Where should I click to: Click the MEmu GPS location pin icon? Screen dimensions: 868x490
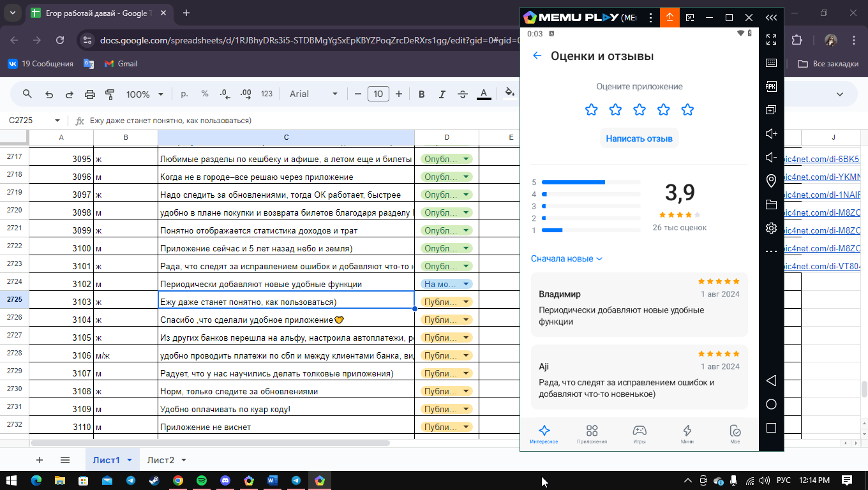pyautogui.click(x=771, y=181)
